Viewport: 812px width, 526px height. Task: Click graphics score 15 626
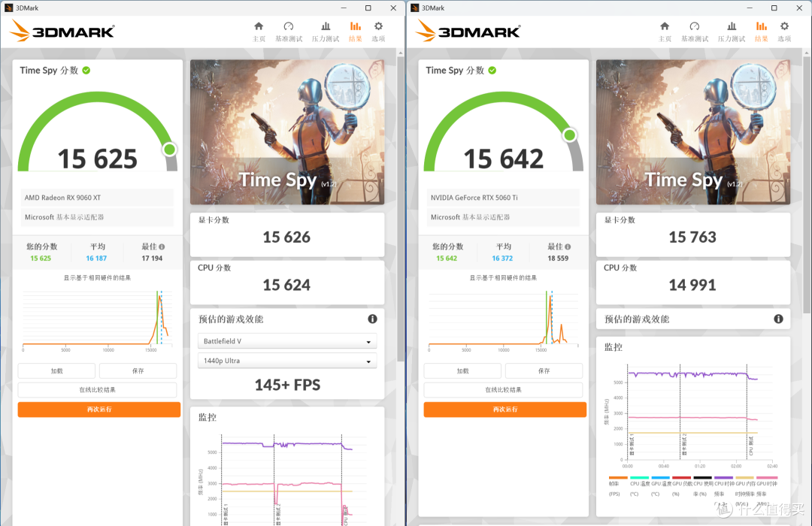[286, 237]
